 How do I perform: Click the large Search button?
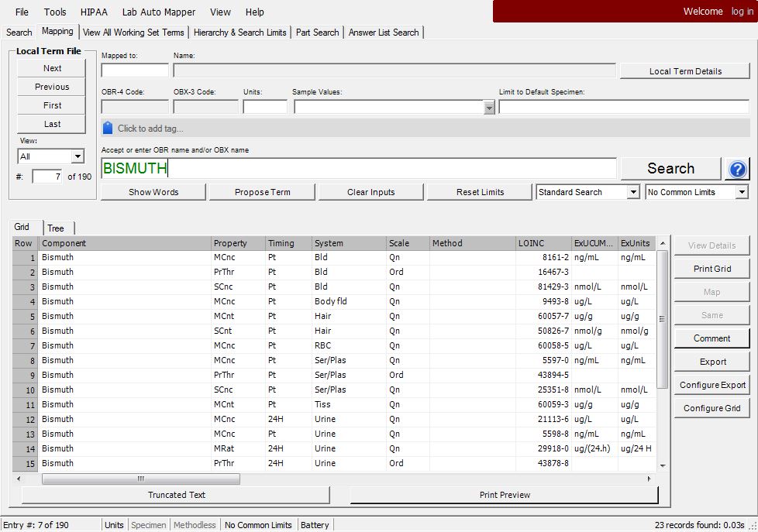670,168
